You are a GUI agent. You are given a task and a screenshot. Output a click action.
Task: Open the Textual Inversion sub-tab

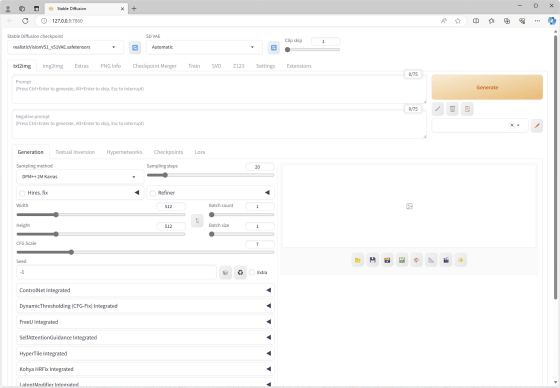tap(75, 152)
